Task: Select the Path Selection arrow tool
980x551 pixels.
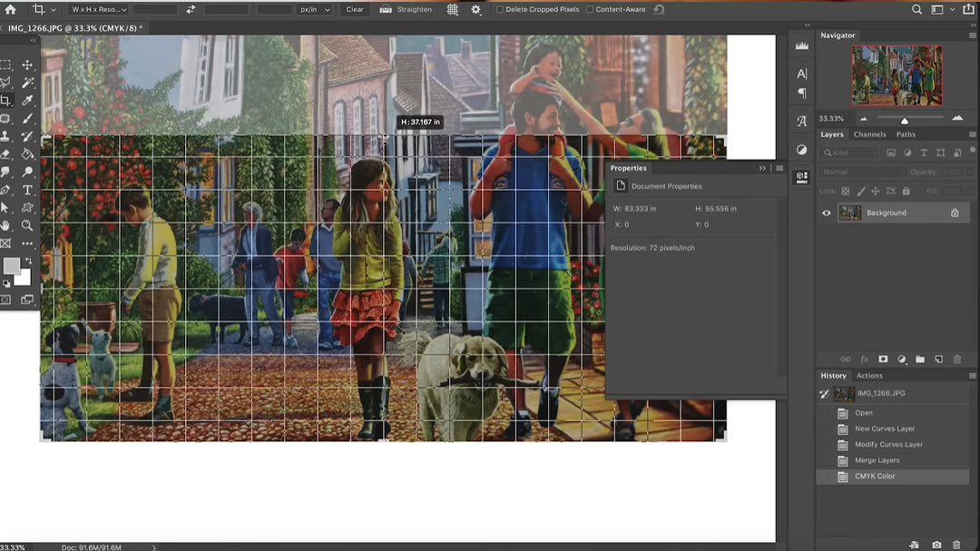Action: click(x=5, y=208)
